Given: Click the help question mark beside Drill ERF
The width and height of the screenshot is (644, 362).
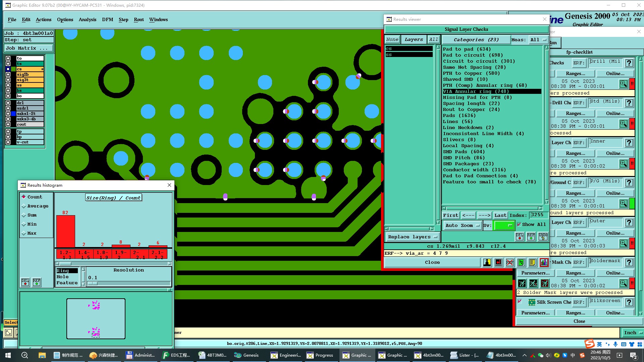Looking at the screenshot, I should coord(629,63).
